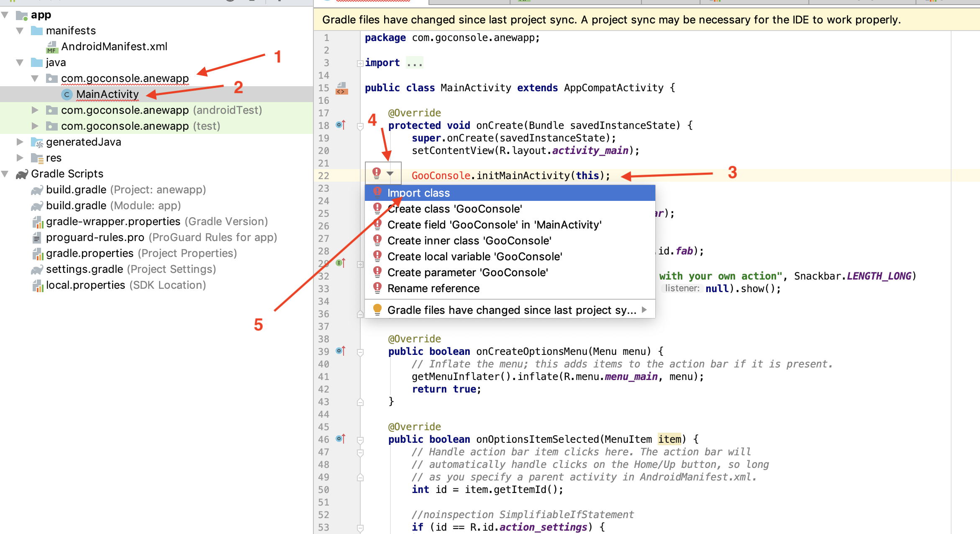Collapse the java folder
This screenshot has height=534, width=980.
pos(20,63)
